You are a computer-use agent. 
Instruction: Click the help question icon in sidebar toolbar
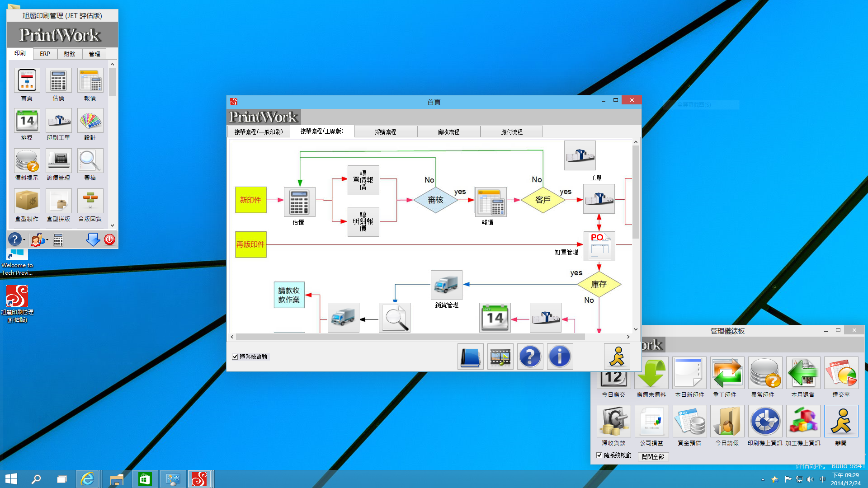(14, 239)
